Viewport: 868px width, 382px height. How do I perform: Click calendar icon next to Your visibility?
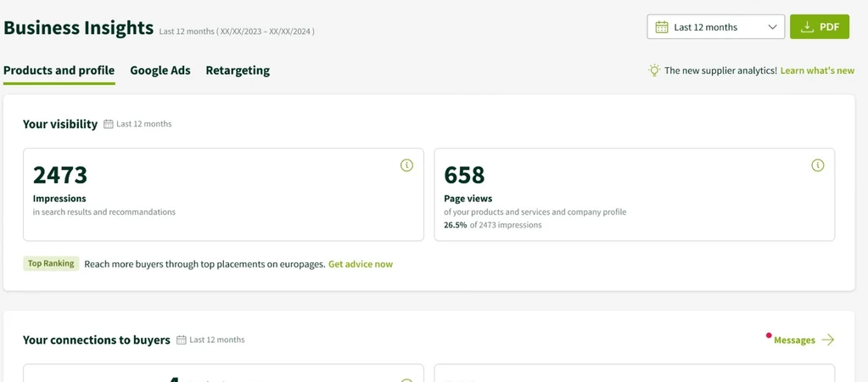109,124
